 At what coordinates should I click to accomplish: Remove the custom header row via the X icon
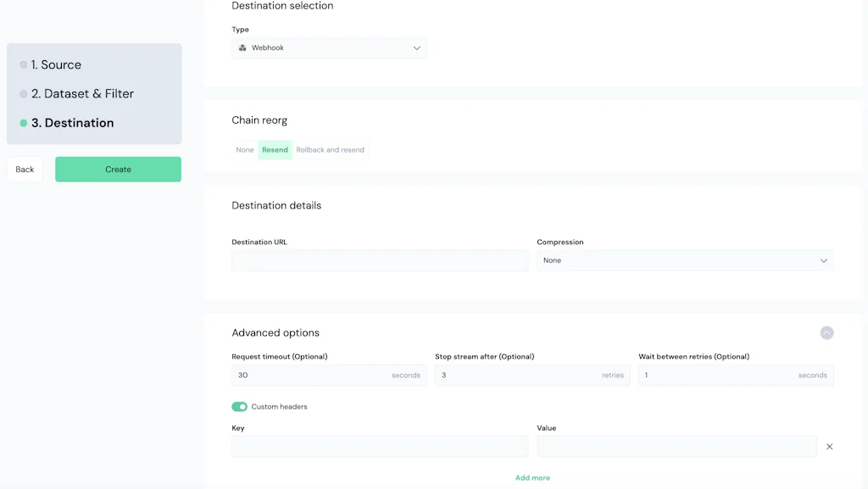click(829, 446)
